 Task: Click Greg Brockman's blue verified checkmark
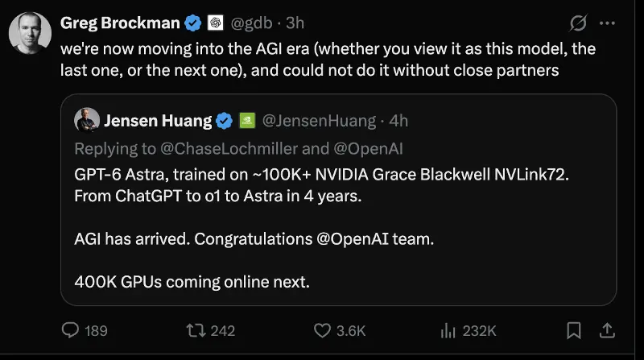point(192,23)
